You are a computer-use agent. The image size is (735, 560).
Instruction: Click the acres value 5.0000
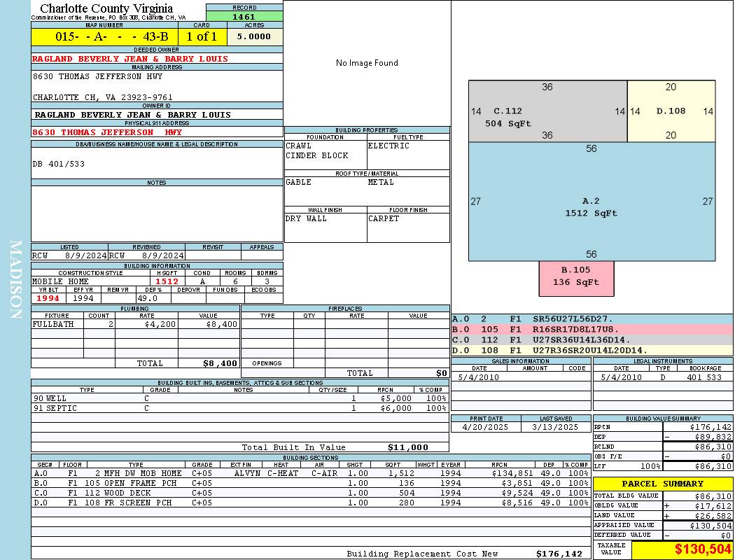click(255, 36)
